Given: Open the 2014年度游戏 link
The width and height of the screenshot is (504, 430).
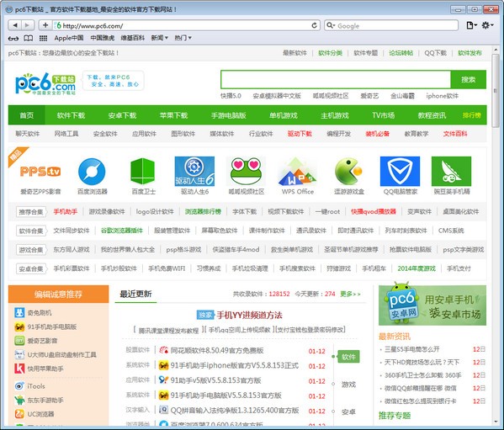Looking at the screenshot, I should click(x=416, y=268).
